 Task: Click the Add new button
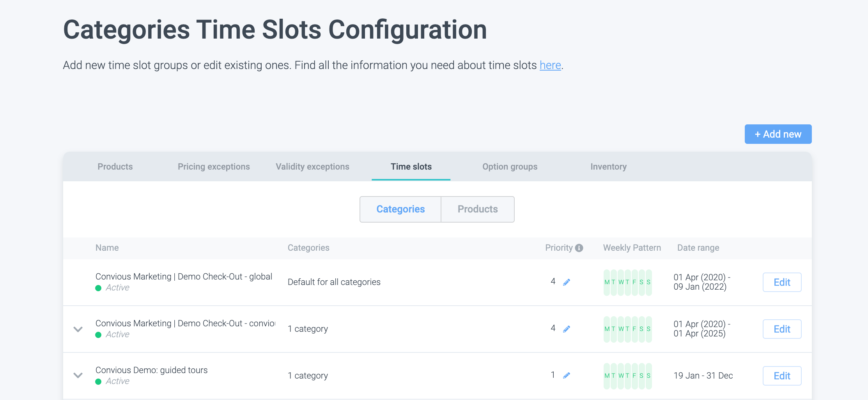point(778,134)
